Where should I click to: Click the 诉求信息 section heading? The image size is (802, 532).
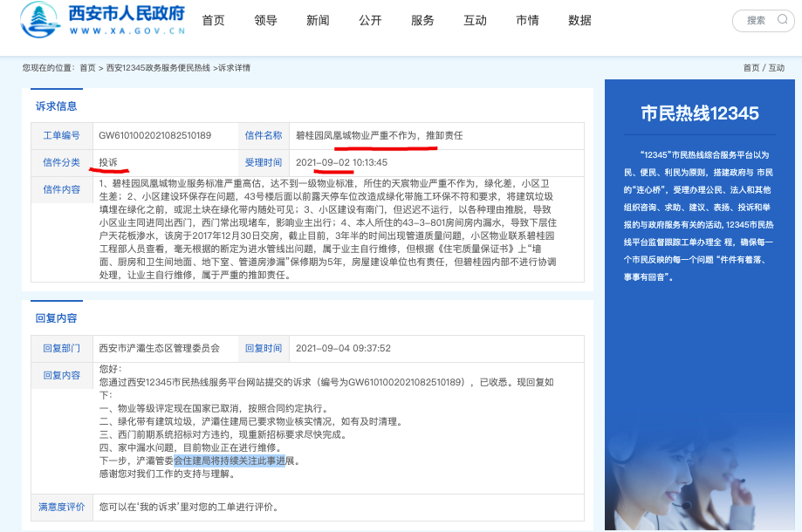(x=56, y=106)
